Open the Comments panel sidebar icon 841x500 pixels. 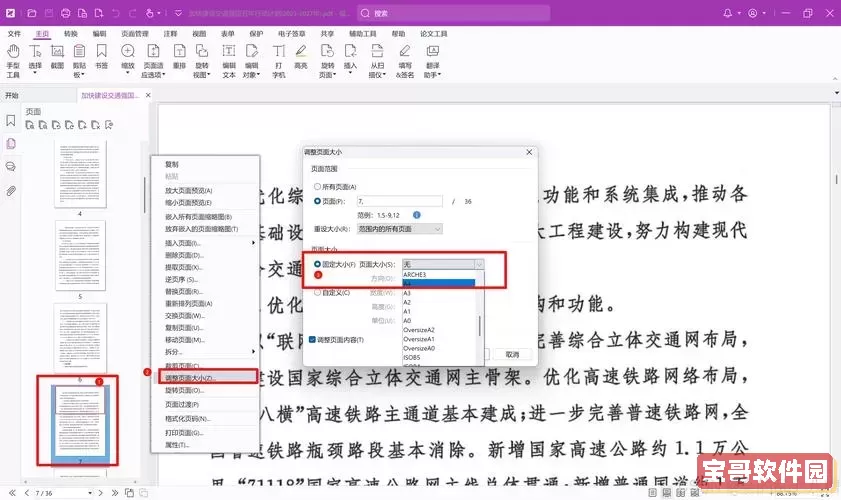[x=11, y=167]
